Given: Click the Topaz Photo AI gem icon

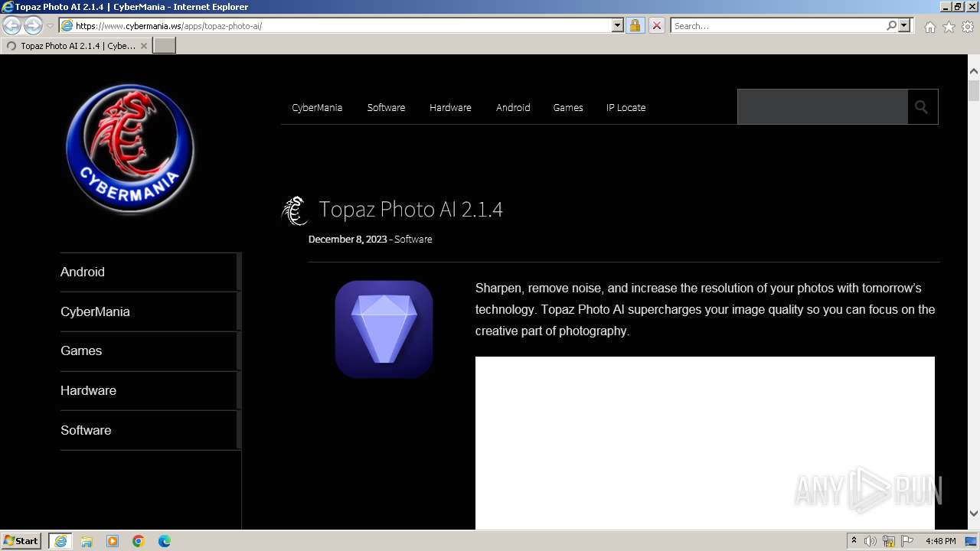Looking at the screenshot, I should [x=384, y=329].
